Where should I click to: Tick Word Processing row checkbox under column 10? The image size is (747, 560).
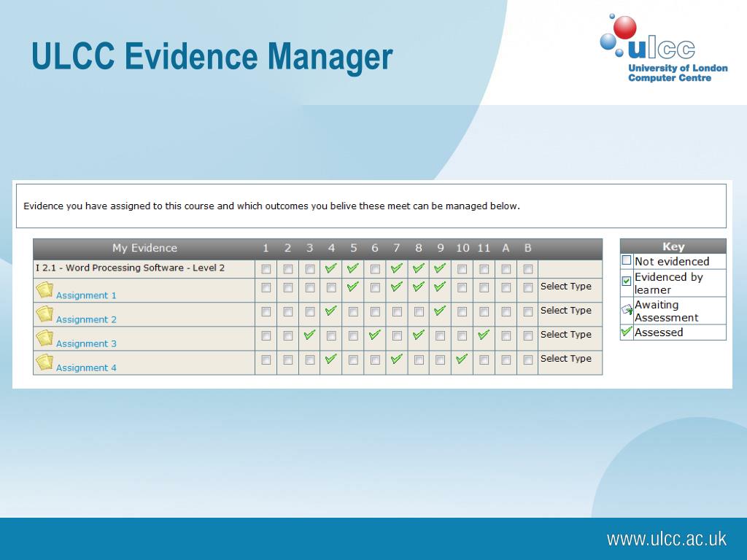462,269
